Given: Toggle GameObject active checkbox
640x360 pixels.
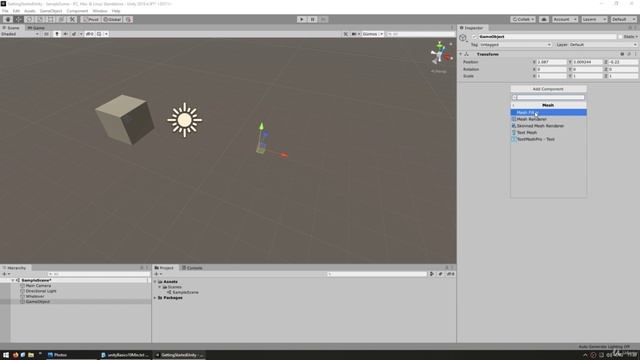Looking at the screenshot, I should tap(474, 37).
